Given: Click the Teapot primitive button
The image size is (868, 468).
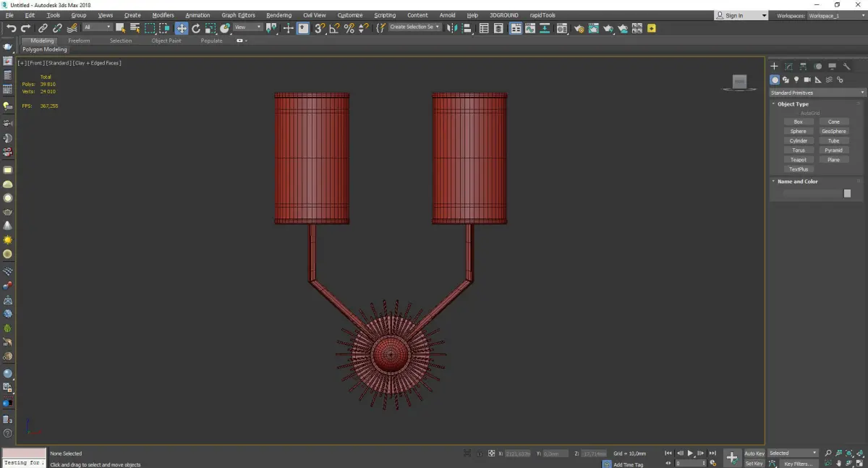Looking at the screenshot, I should (x=798, y=160).
